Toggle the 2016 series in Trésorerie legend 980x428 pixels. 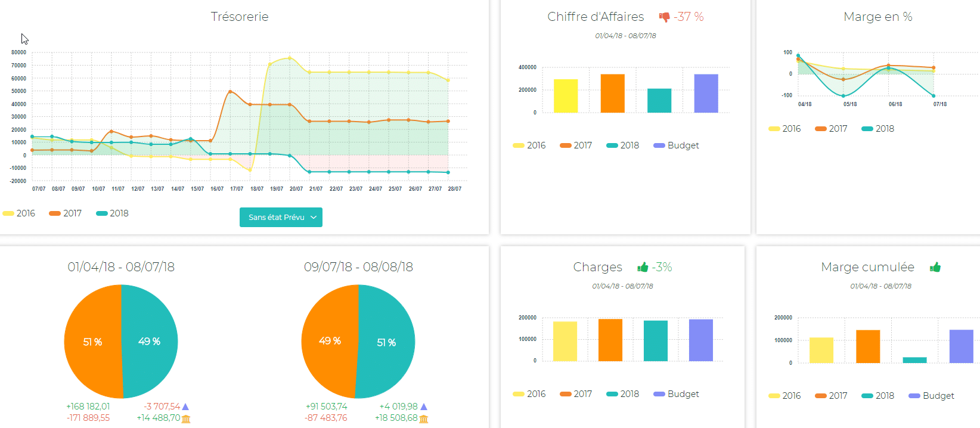(x=19, y=213)
